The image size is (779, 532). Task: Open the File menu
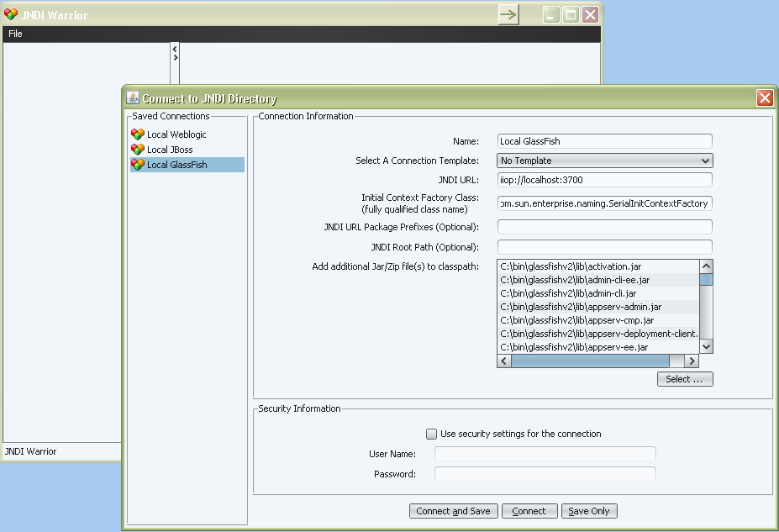click(x=15, y=34)
